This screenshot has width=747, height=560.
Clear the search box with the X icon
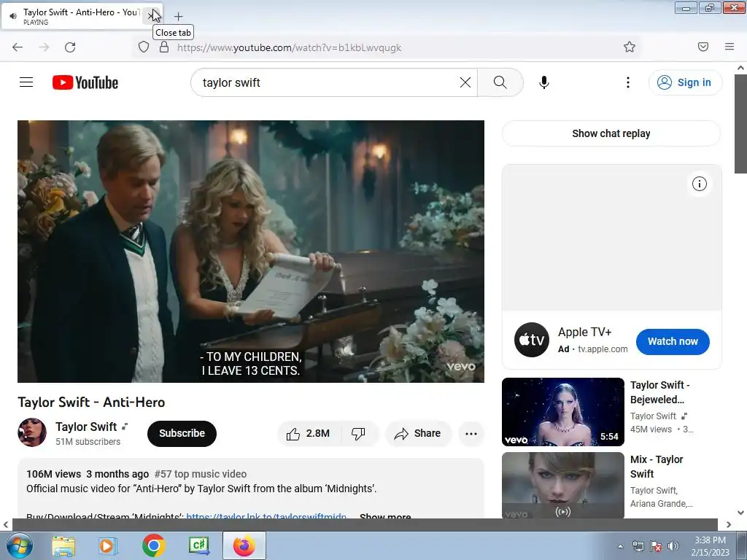click(x=465, y=82)
